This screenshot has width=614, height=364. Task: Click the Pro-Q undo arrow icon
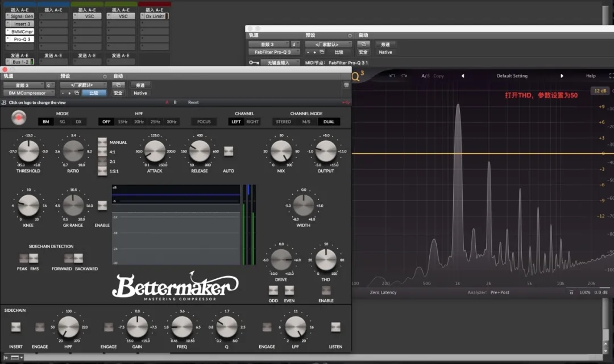point(392,76)
